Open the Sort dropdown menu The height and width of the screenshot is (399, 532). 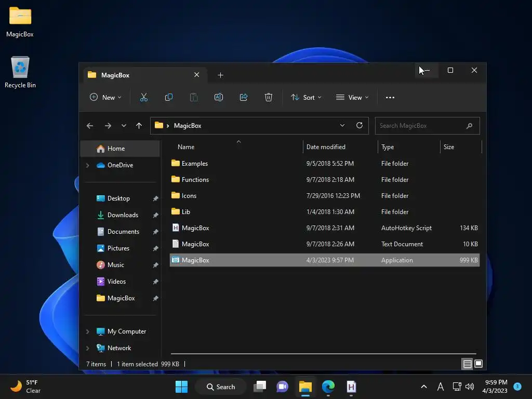306,97
